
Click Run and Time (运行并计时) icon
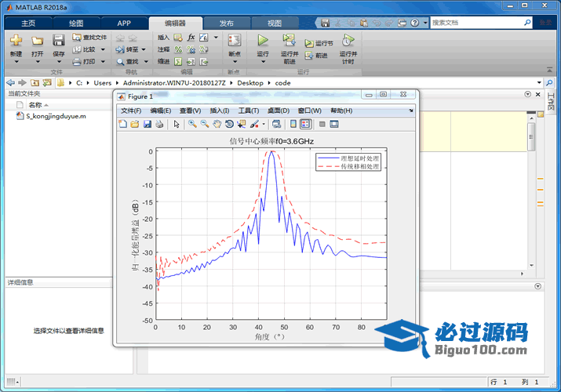348,41
